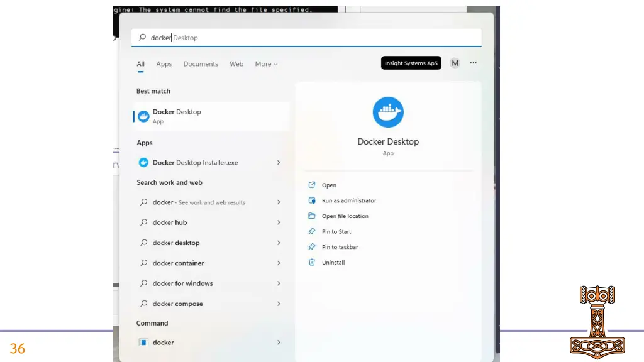Click the Docker Desktop Installer.exe icon

pos(143,163)
